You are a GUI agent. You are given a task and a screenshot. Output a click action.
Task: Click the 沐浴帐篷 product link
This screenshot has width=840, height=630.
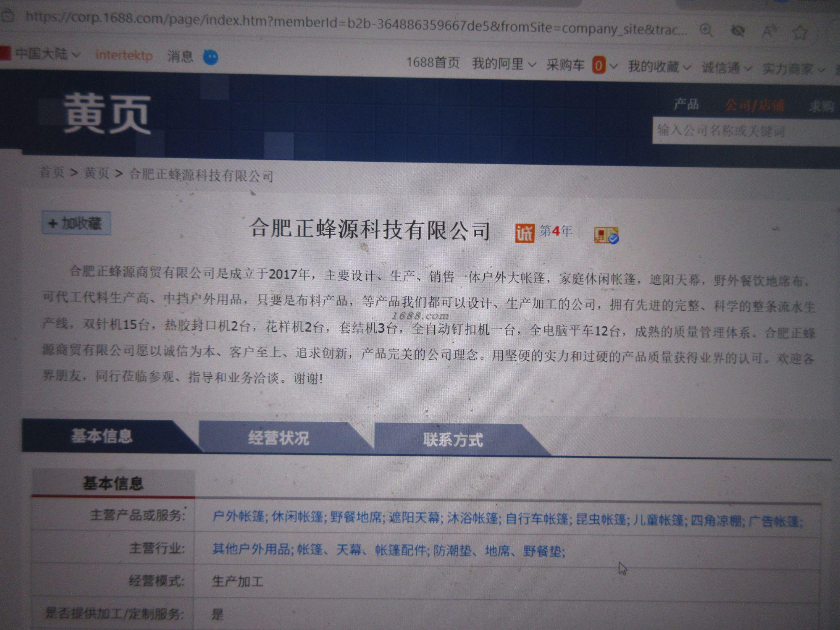coord(472,518)
